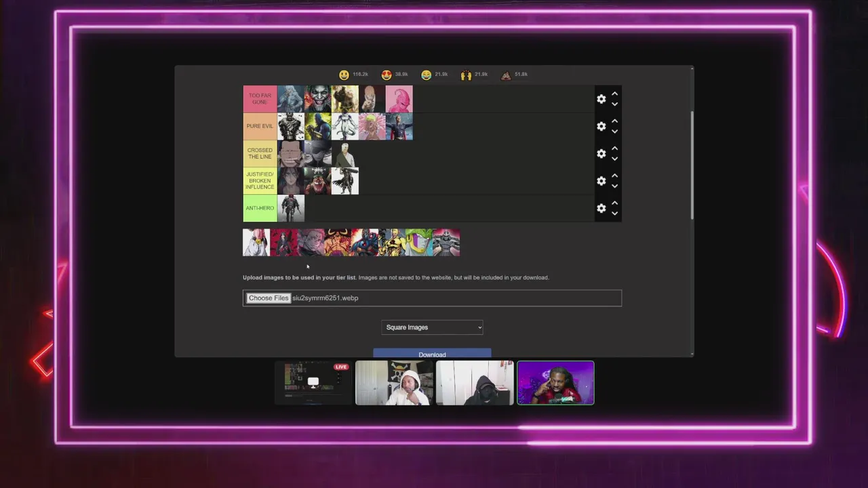This screenshot has height=488, width=868.
Task: Click the heart-eyes reaction emoji
Action: tap(387, 75)
